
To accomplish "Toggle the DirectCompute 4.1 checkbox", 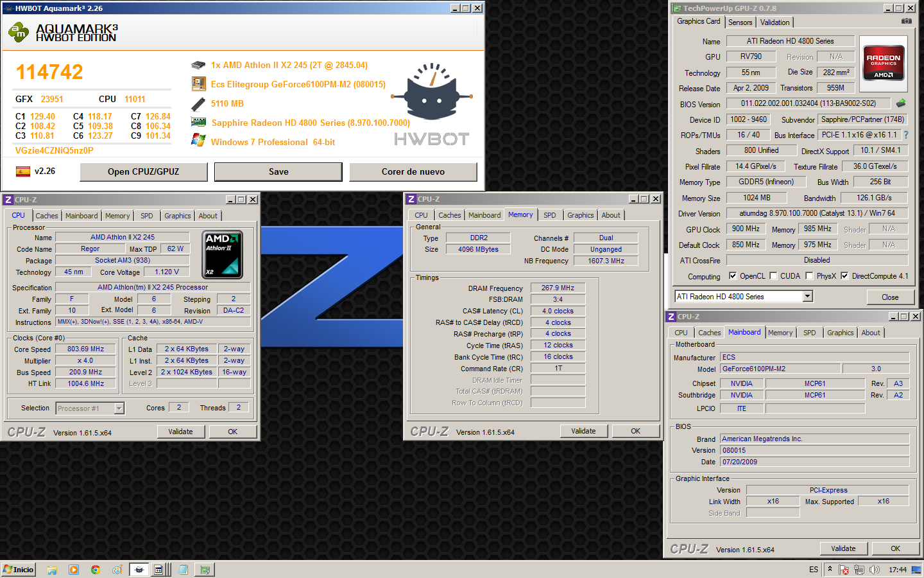I will tap(844, 276).
